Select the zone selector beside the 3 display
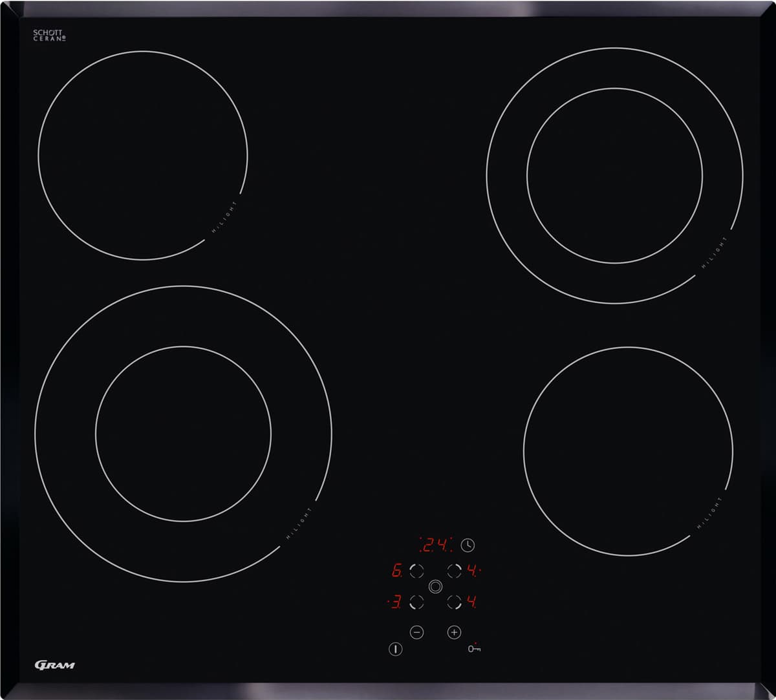776x700 pixels. pyautogui.click(x=416, y=602)
